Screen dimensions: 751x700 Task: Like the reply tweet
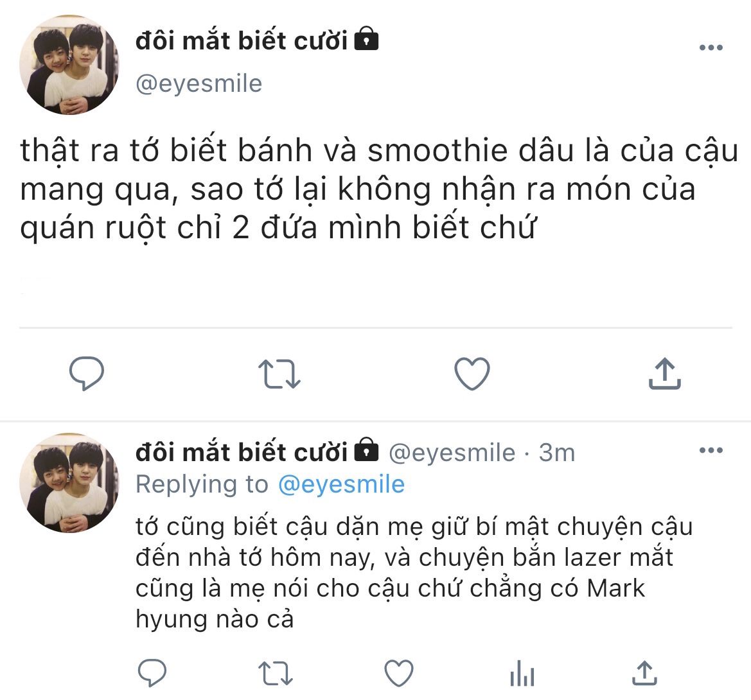399,673
